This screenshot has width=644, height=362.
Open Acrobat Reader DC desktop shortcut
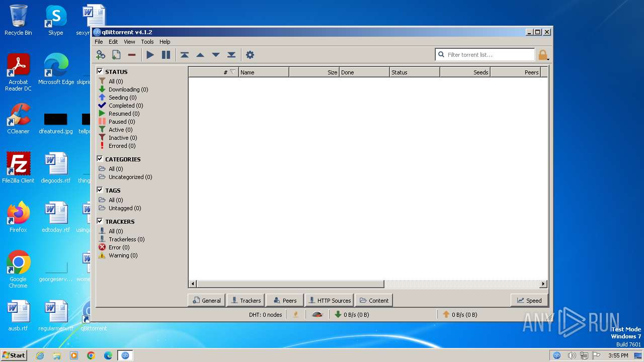pos(18,72)
